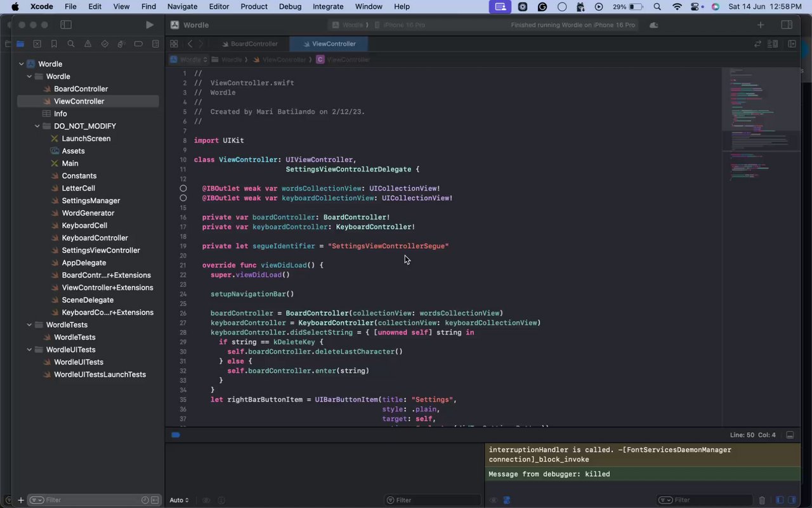Go back with the editor back arrow

(x=190, y=44)
